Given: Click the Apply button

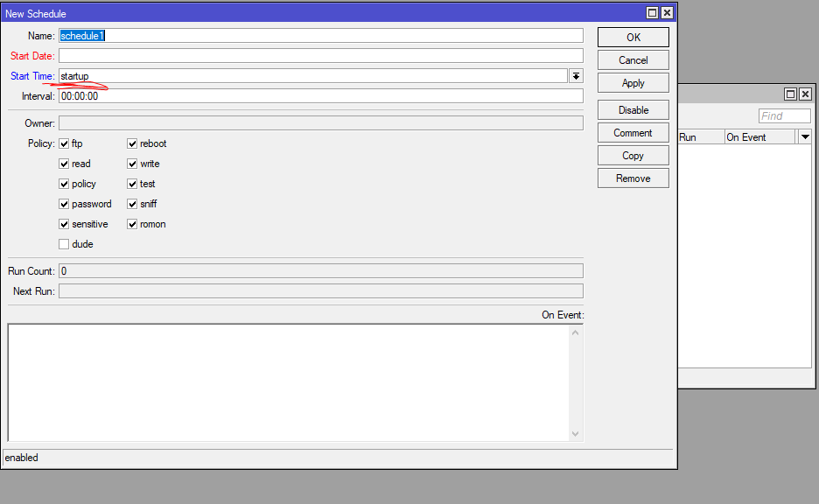Looking at the screenshot, I should pos(633,83).
